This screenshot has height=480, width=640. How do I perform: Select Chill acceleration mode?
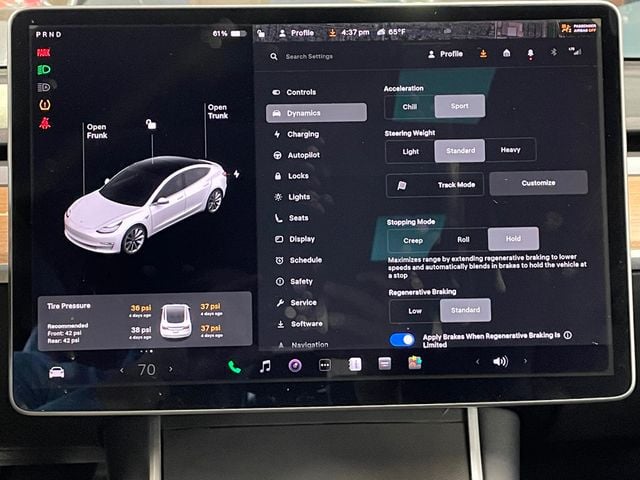click(x=410, y=106)
